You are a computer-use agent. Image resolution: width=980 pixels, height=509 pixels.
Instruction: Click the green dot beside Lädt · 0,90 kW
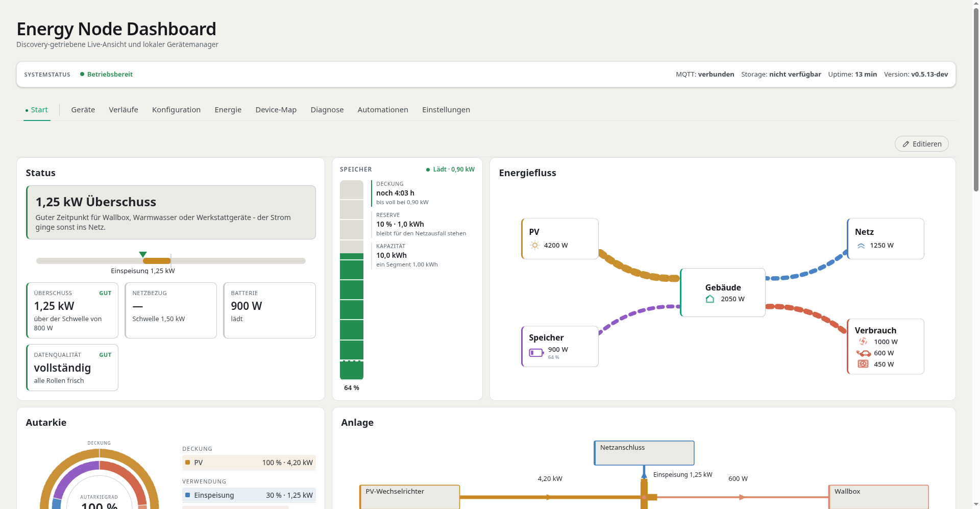(428, 169)
